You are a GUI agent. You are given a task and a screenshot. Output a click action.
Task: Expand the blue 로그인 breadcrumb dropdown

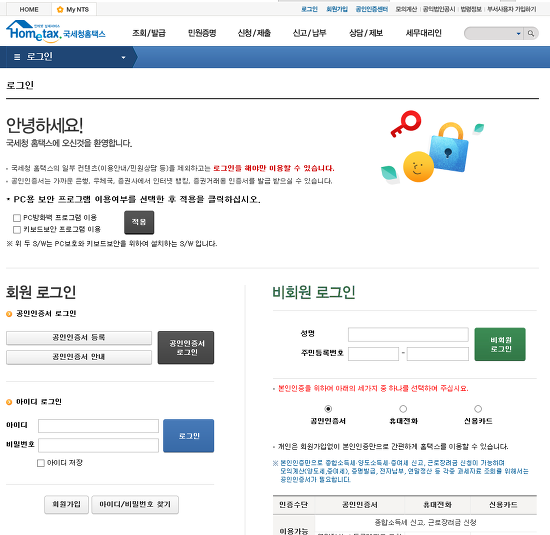tap(123, 58)
